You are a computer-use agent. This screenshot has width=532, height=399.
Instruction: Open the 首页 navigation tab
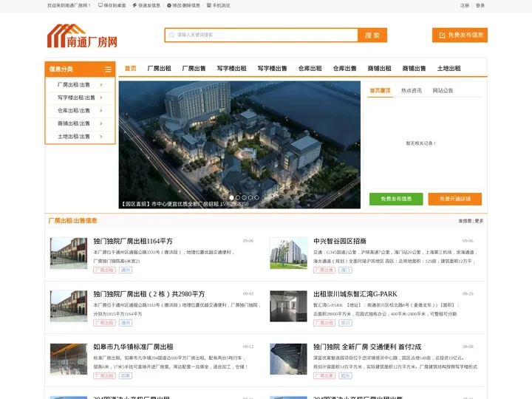click(130, 69)
